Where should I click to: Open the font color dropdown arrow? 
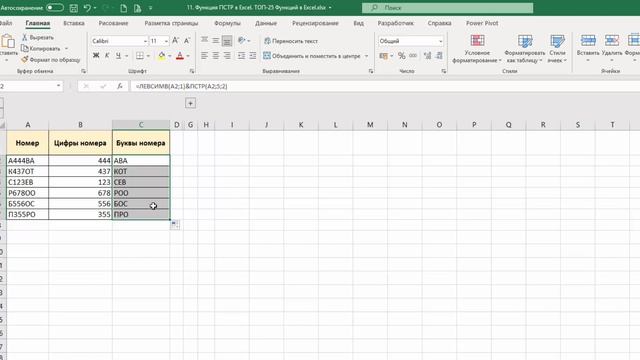click(x=188, y=56)
